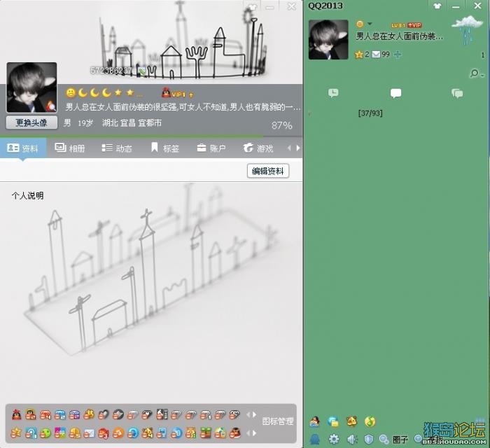Click the green palette icon in service row

pos(45,433)
